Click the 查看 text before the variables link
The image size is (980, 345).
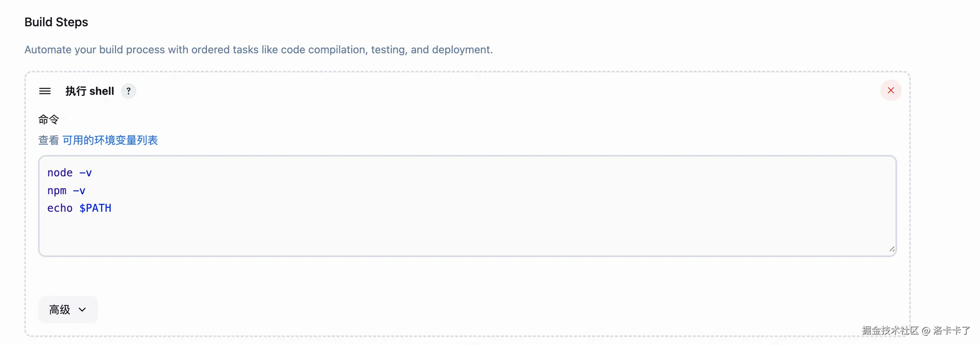(48, 140)
